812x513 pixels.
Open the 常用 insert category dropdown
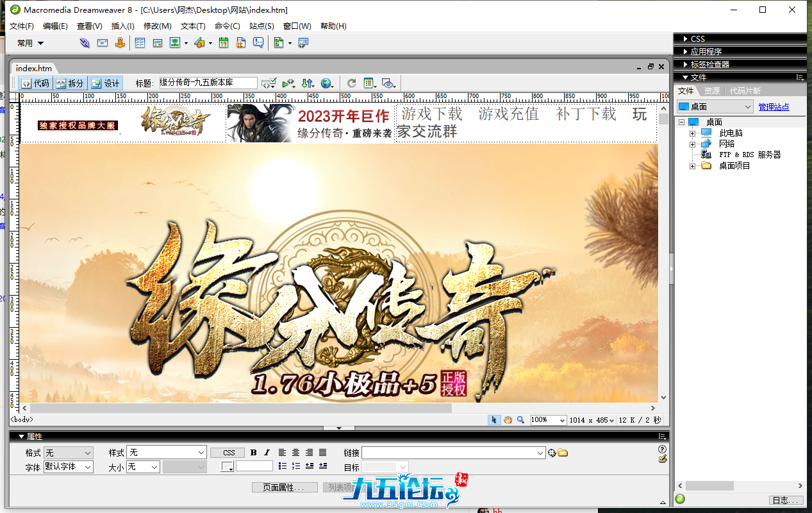(x=31, y=43)
